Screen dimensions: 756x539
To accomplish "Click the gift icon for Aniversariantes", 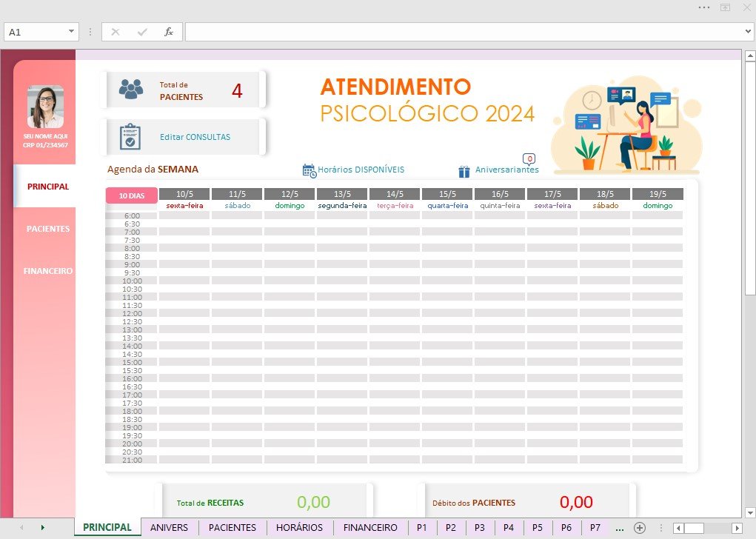I will (x=464, y=171).
